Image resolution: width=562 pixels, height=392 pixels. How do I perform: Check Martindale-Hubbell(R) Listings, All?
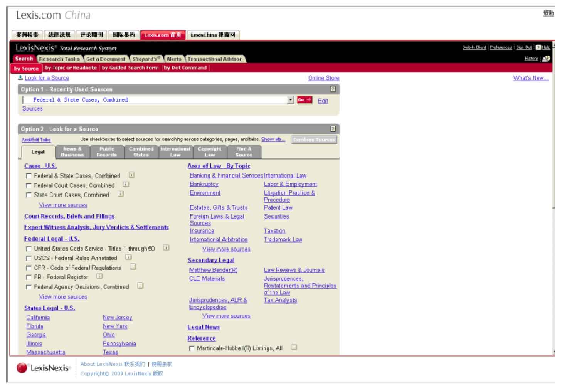point(192,348)
